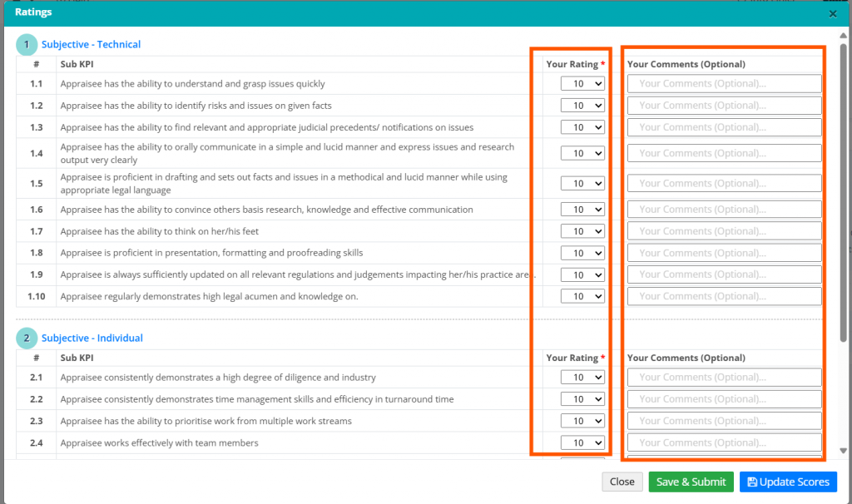Focus comments box for KPI 1.5
This screenshot has width=852, height=504.
[x=724, y=184]
